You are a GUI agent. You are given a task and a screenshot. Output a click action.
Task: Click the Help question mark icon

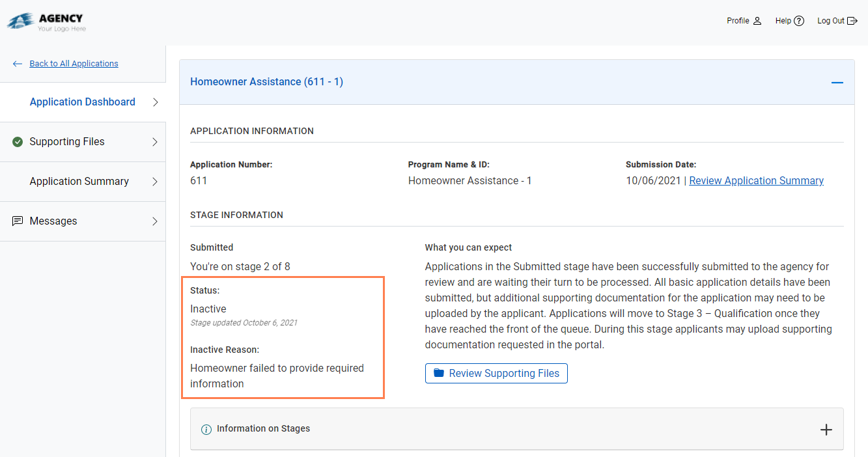pyautogui.click(x=799, y=21)
